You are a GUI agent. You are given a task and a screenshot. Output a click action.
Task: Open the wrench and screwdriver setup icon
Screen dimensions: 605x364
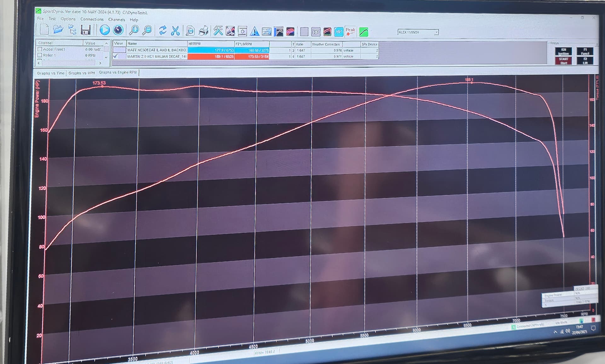point(218,31)
